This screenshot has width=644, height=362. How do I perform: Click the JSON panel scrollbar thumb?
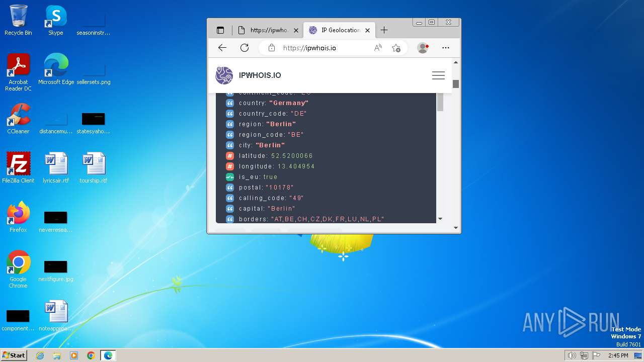pos(440,102)
